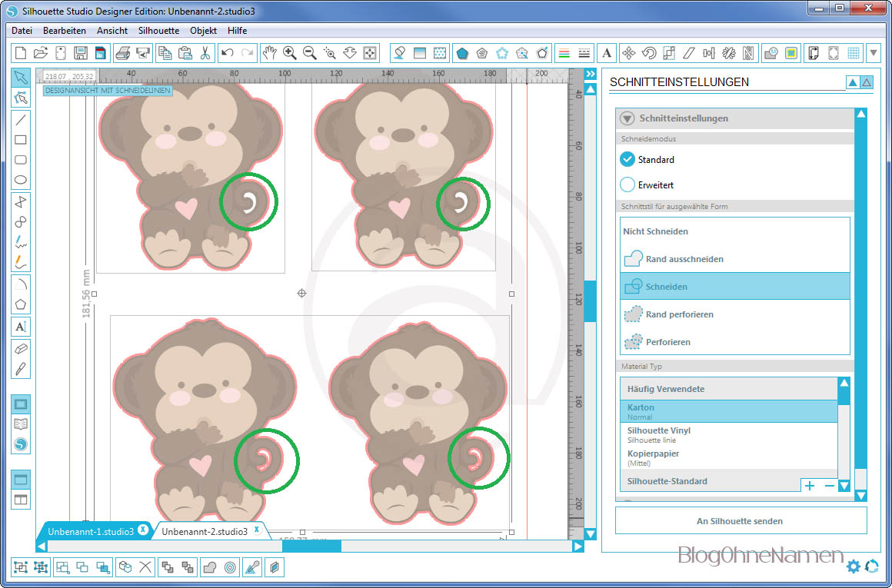This screenshot has width=892, height=588.
Task: Click the Save disk icon
Action: pyautogui.click(x=81, y=53)
